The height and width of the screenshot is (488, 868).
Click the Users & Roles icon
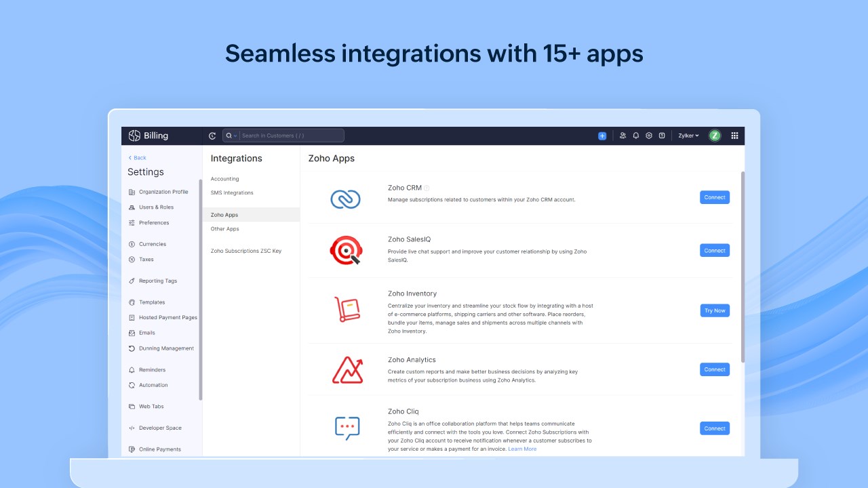[132, 207]
